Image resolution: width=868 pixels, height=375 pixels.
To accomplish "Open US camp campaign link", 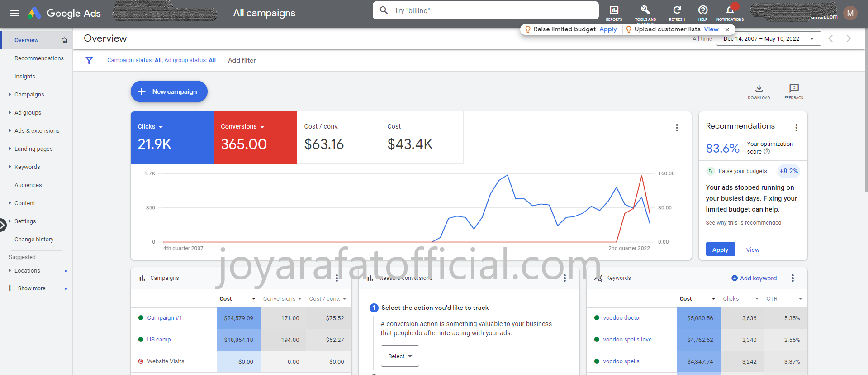I will pyautogui.click(x=159, y=340).
